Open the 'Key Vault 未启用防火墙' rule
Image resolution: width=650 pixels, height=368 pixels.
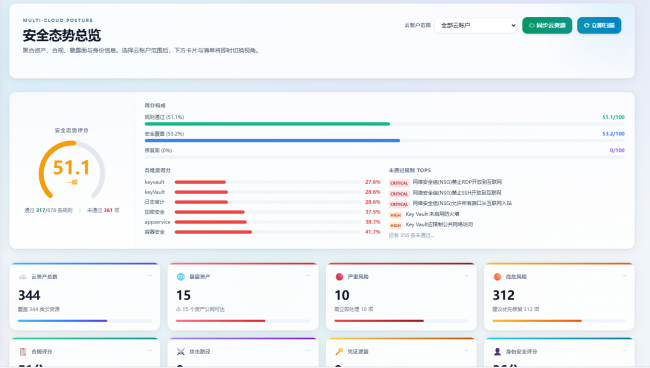click(432, 214)
